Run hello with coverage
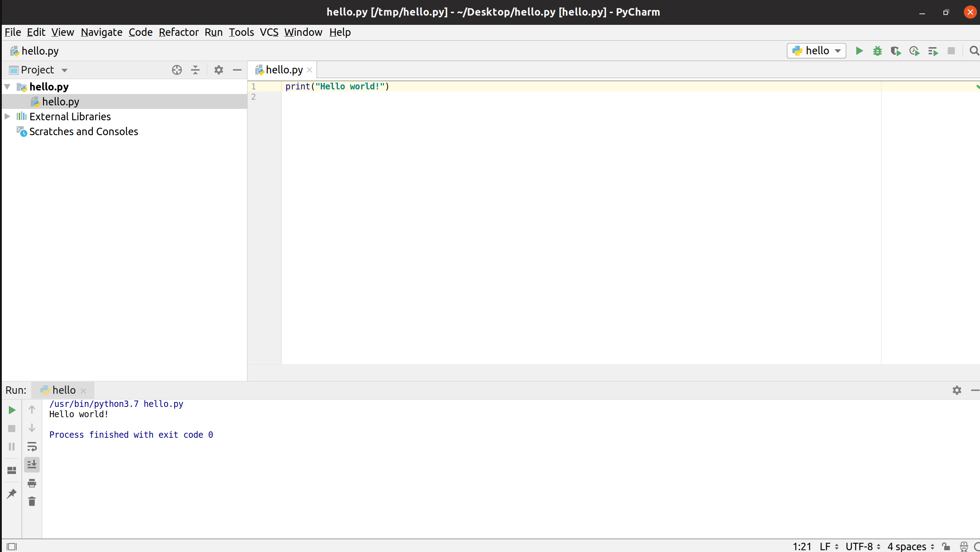 tap(896, 51)
